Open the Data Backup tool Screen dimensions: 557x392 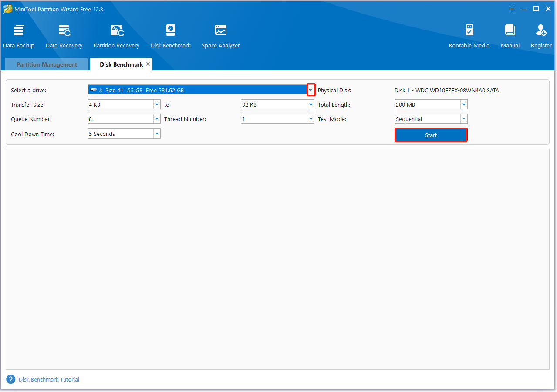click(19, 36)
